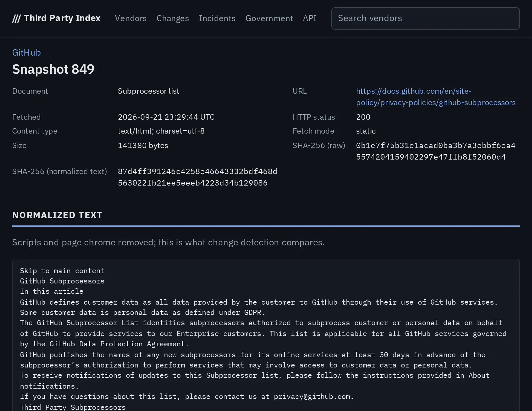Screen dimensions: 532x411
Task: Select the fetched timestamp 2026-09-21 23:29:44 UTC
Action: pos(166,117)
